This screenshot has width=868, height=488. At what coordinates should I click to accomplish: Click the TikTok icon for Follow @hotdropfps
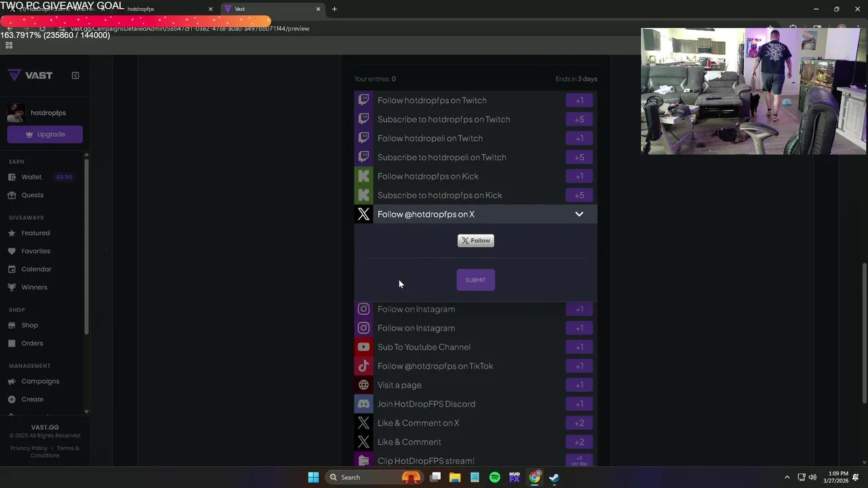pyautogui.click(x=363, y=366)
